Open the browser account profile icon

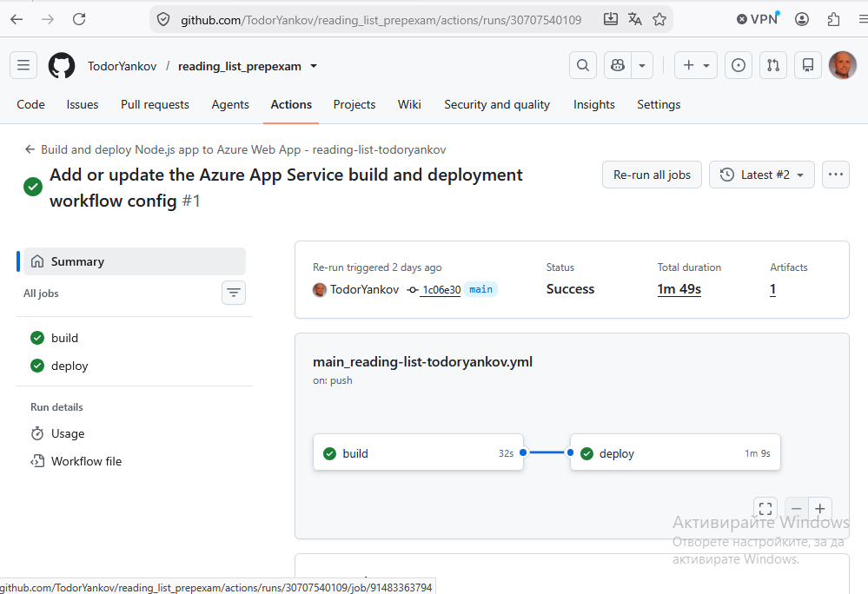click(802, 19)
